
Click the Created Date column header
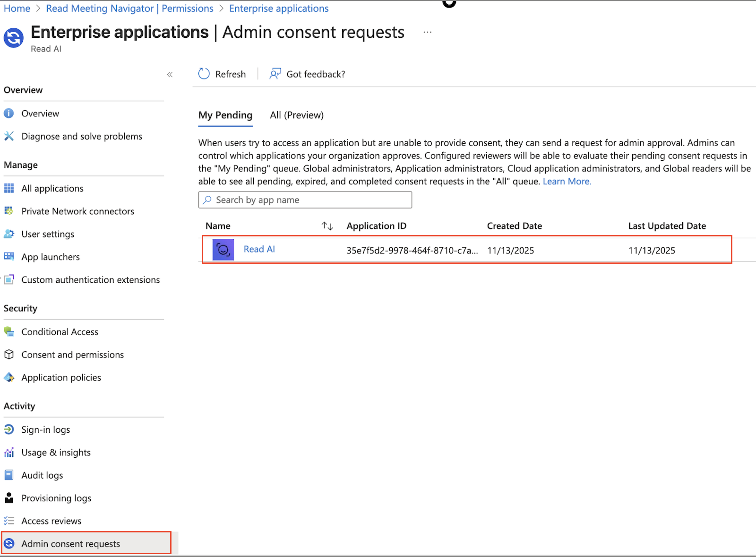click(x=515, y=226)
